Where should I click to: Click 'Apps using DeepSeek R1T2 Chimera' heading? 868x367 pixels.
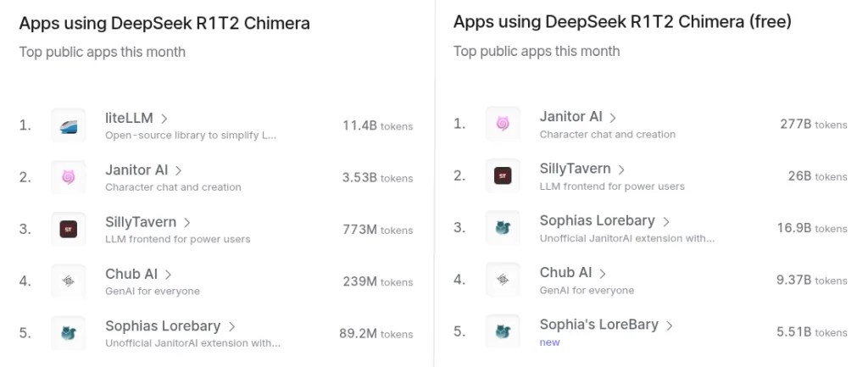[x=164, y=23]
